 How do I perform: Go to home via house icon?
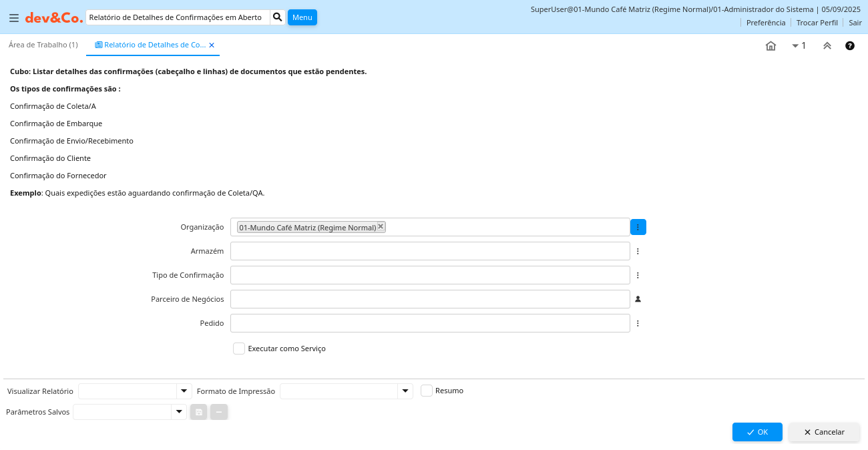[771, 46]
